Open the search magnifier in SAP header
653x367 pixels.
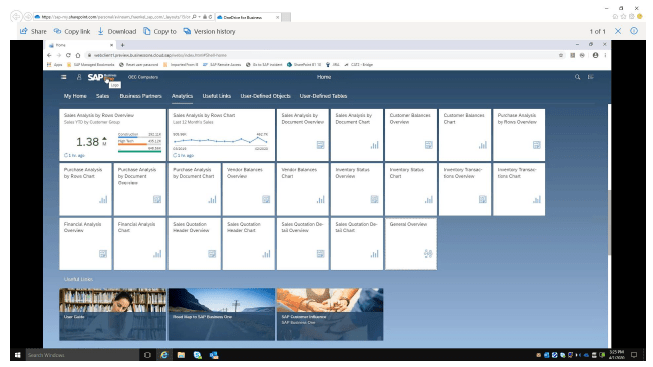pyautogui.click(x=578, y=77)
